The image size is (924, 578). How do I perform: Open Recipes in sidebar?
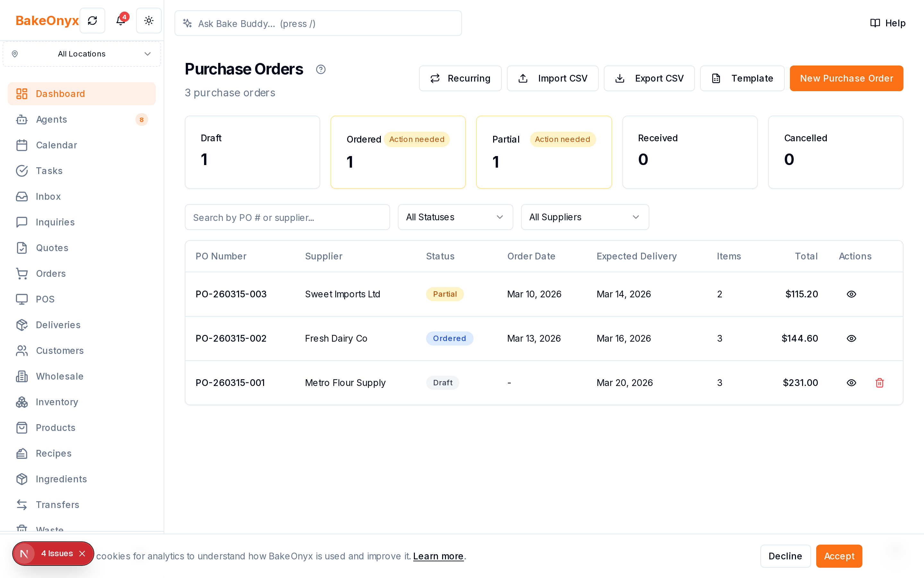82,453
